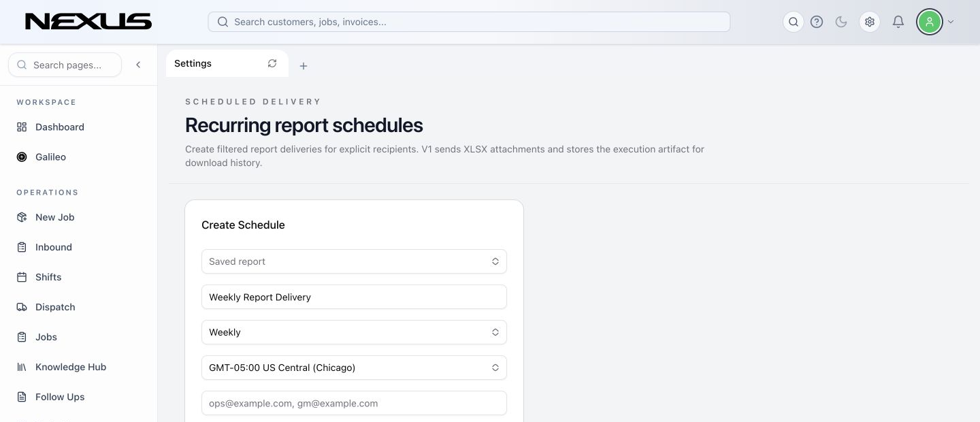Image resolution: width=980 pixels, height=422 pixels.
Task: Open Jobs page
Action: point(46,337)
